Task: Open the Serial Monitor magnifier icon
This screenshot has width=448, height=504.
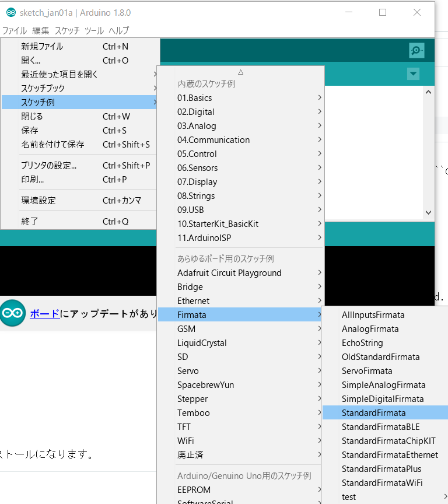Action: pyautogui.click(x=416, y=51)
